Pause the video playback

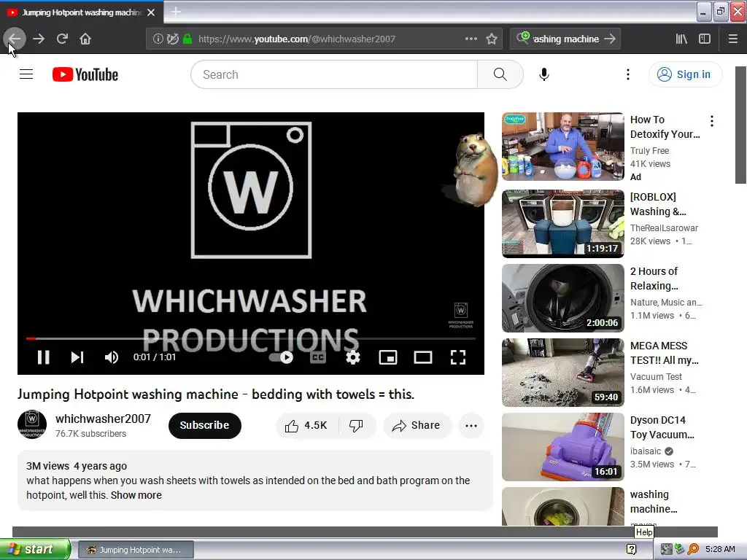click(x=43, y=357)
